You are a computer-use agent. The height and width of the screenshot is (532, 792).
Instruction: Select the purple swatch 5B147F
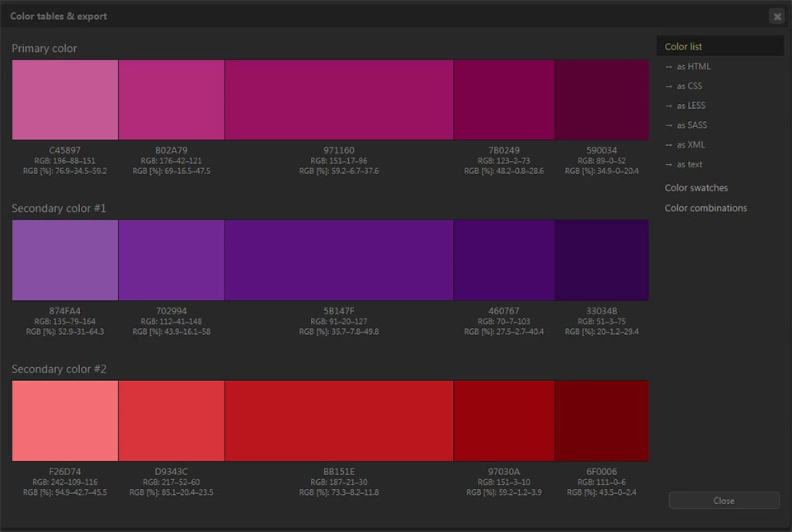pyautogui.click(x=338, y=260)
